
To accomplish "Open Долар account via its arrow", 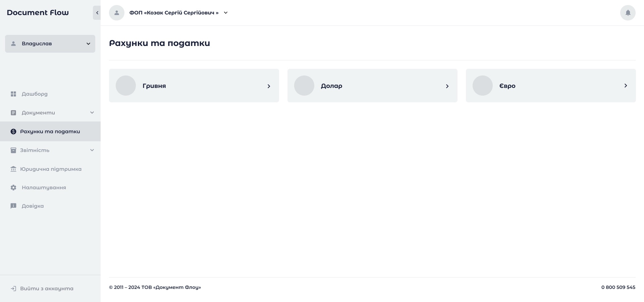I will pos(447,86).
